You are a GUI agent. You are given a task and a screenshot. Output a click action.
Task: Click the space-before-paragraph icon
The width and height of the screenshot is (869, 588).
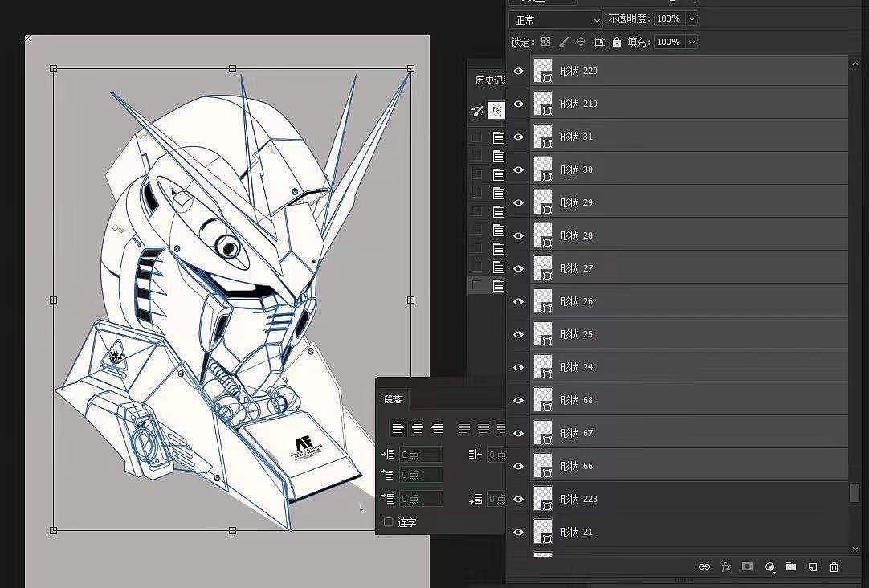pyautogui.click(x=388, y=499)
